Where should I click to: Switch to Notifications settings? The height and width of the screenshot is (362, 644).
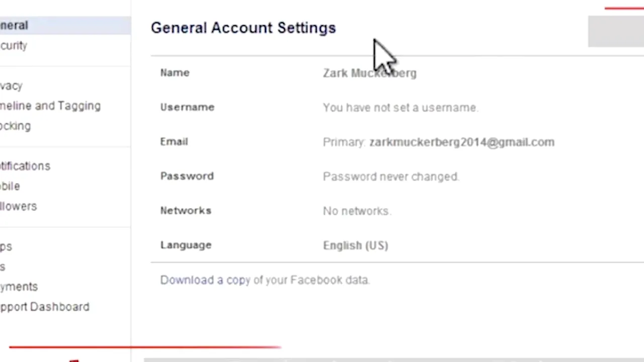(25, 166)
